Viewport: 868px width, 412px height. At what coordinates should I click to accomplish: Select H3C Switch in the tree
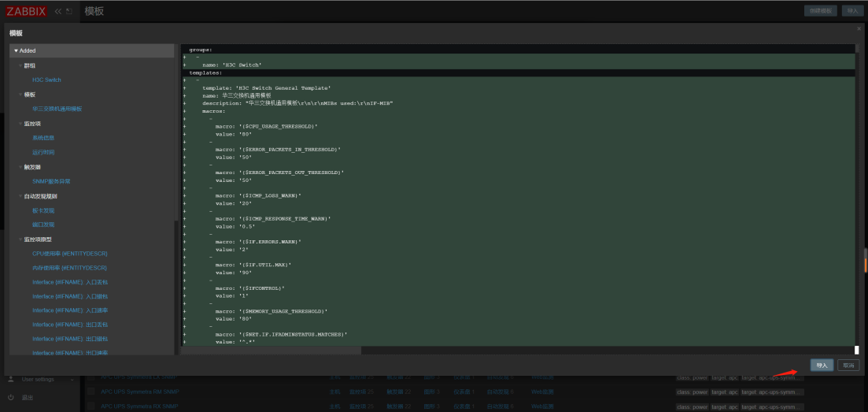coord(46,80)
